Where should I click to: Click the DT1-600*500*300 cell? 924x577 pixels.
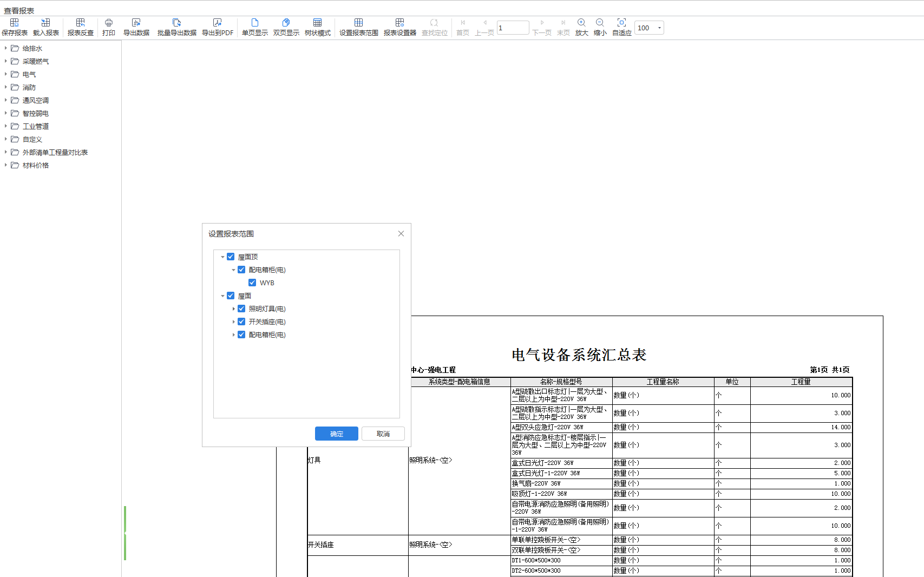pyautogui.click(x=561, y=560)
